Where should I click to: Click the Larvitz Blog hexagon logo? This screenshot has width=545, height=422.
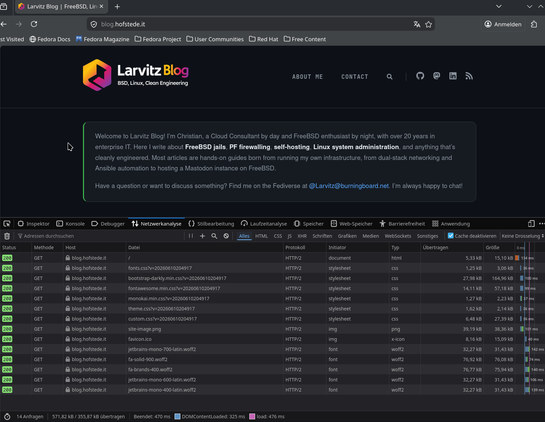pos(97,75)
